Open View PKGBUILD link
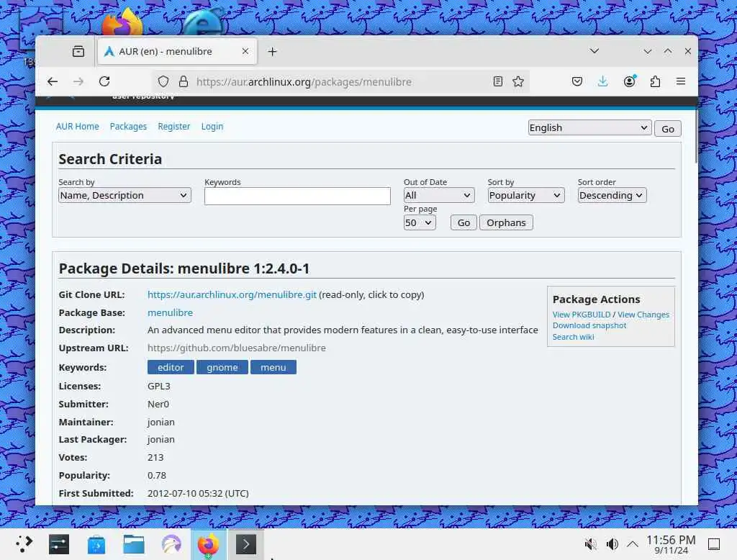737x560 pixels. (x=582, y=315)
